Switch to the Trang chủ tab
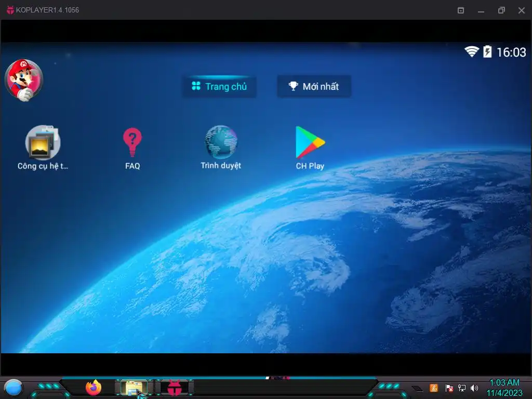Viewport: 532px width, 399px height. click(x=219, y=87)
